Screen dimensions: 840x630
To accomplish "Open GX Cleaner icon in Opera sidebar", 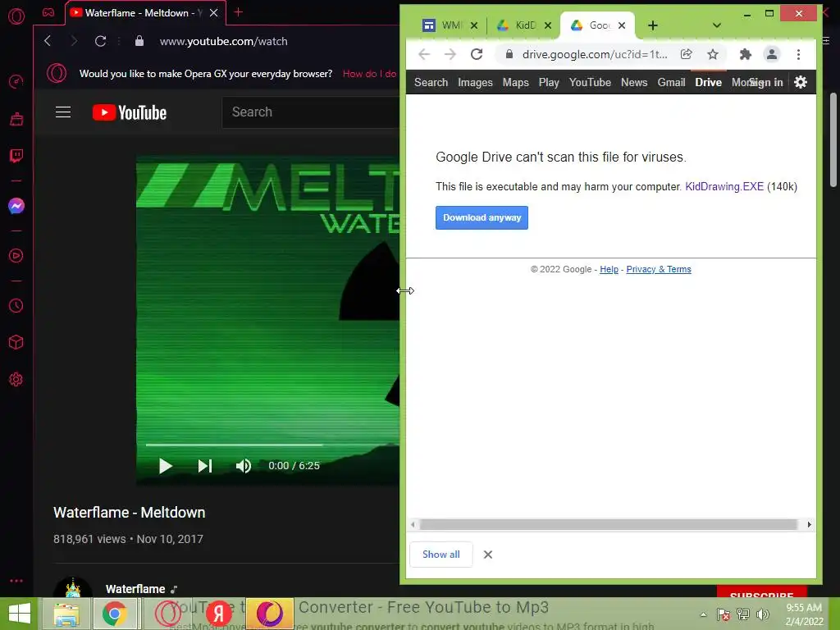I will [x=16, y=118].
